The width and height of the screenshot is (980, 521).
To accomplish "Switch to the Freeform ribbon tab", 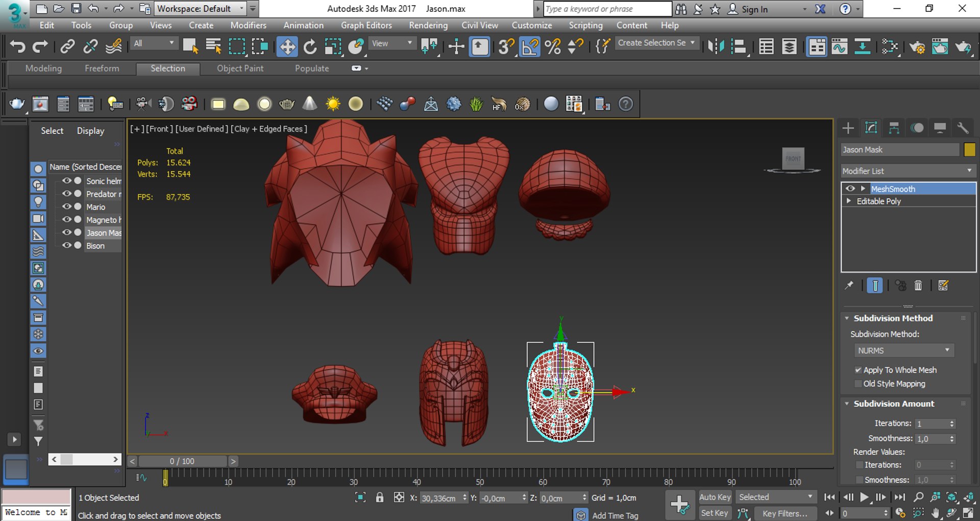I will (x=102, y=68).
